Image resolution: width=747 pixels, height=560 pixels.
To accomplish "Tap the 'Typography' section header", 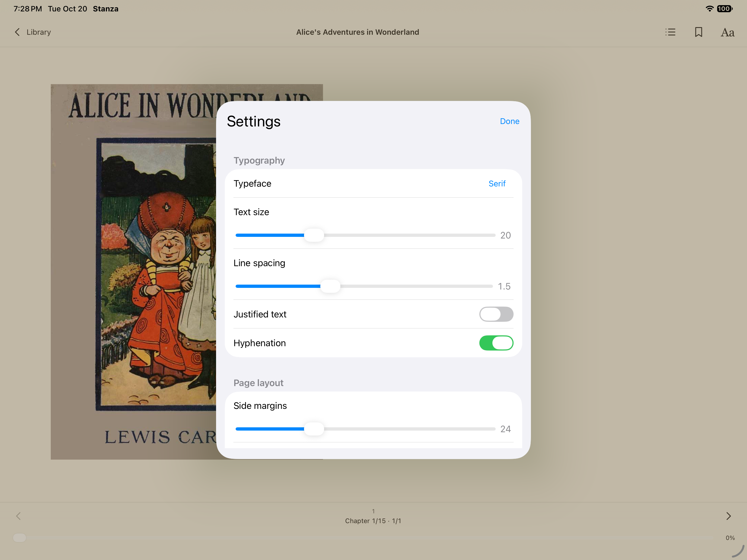I will click(259, 160).
